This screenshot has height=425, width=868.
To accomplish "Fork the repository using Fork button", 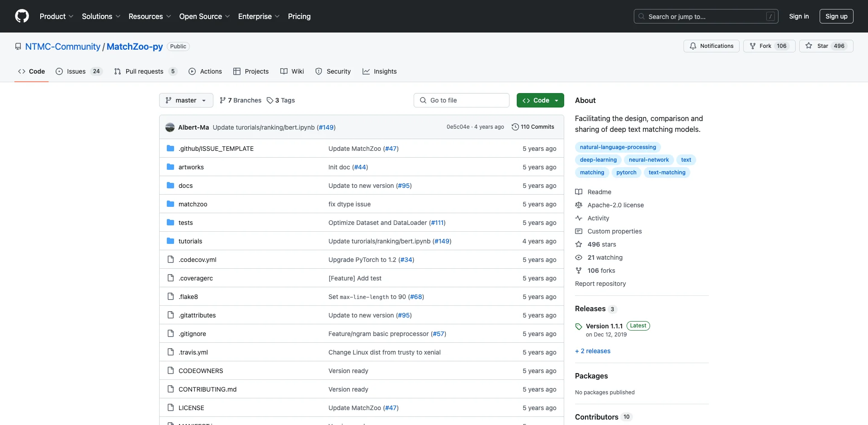I will click(x=769, y=46).
